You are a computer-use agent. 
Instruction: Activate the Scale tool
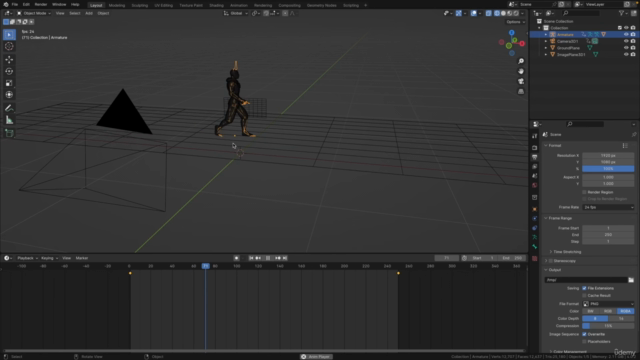pyautogui.click(x=9, y=83)
